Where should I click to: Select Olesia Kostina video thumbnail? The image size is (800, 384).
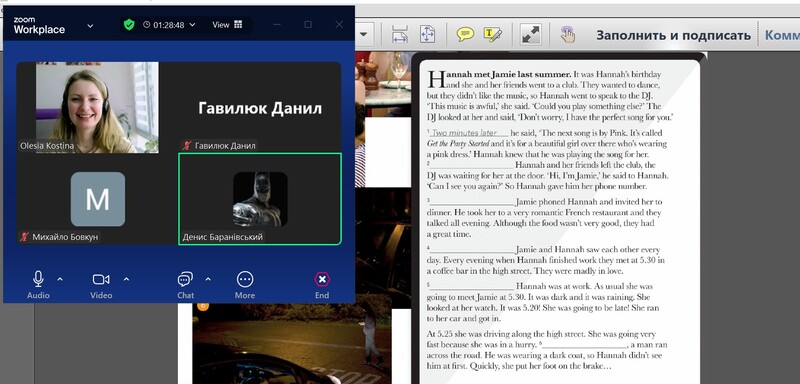tap(97, 108)
